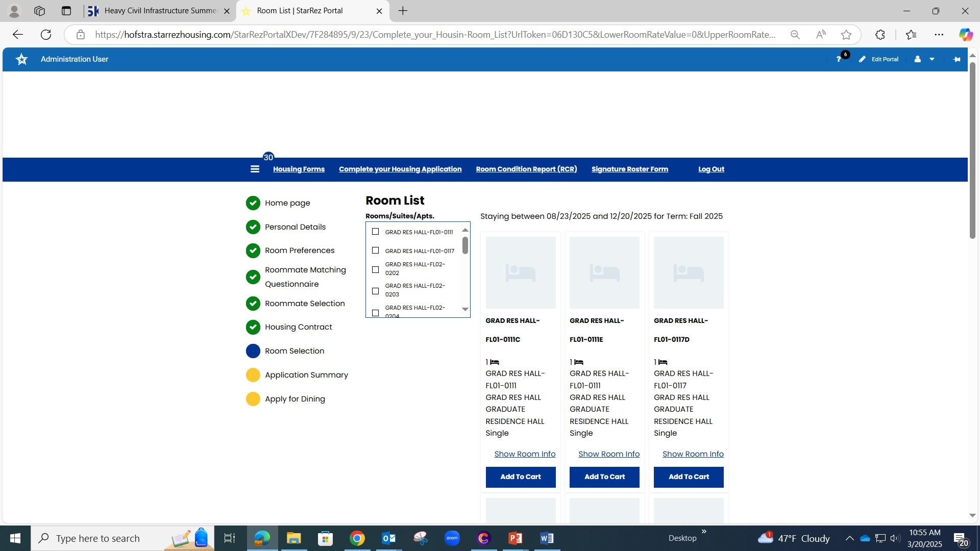Check GRAD RES HALL-FL01-0117 checkbox
980x551 pixels.
coord(376,251)
